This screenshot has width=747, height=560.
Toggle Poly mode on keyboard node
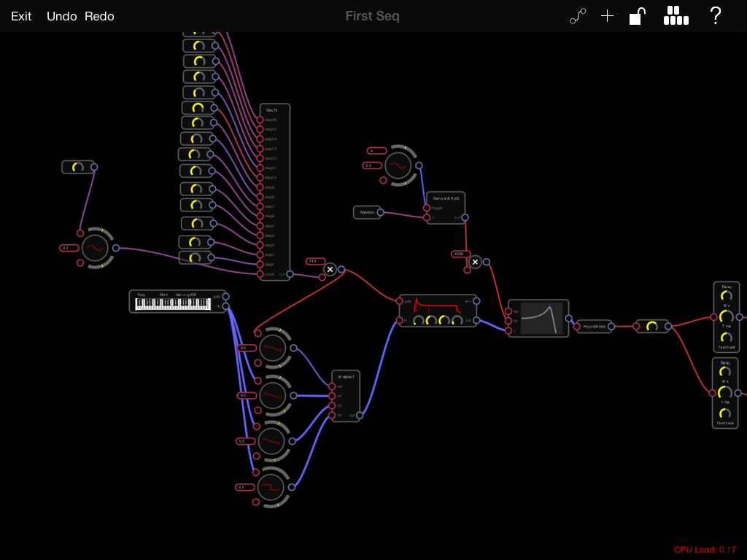pos(142,295)
